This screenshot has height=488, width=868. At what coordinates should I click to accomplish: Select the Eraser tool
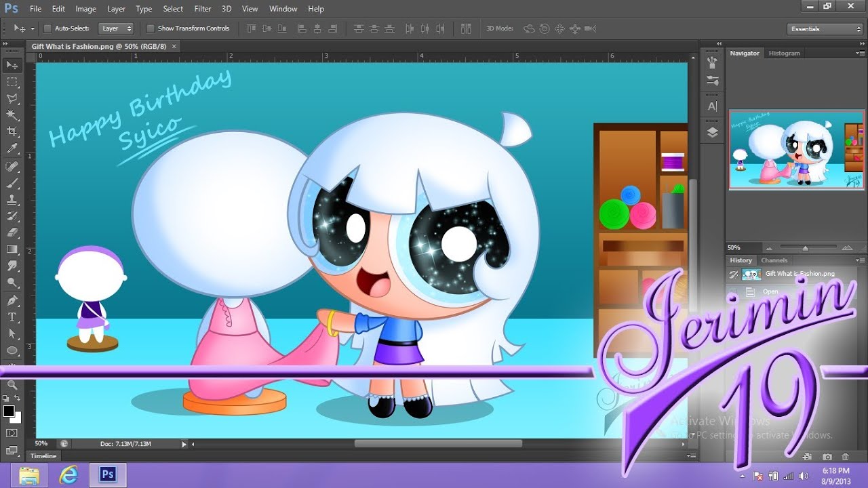[x=12, y=233]
